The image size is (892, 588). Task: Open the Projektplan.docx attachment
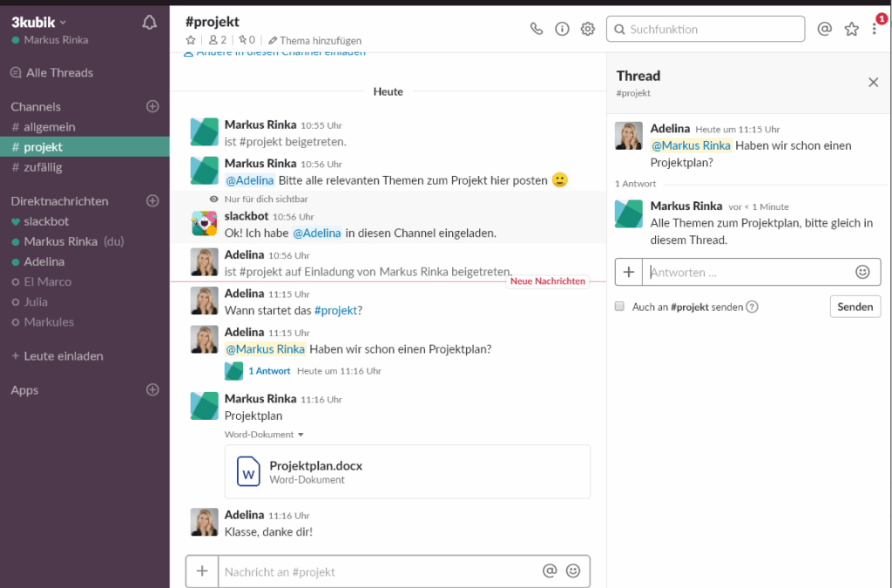click(x=315, y=466)
